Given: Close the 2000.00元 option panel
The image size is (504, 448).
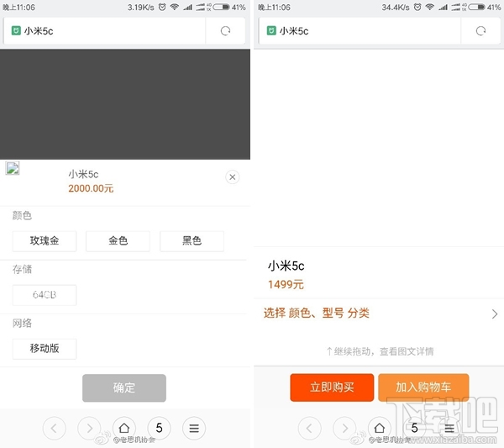Looking at the screenshot, I should point(233,177).
